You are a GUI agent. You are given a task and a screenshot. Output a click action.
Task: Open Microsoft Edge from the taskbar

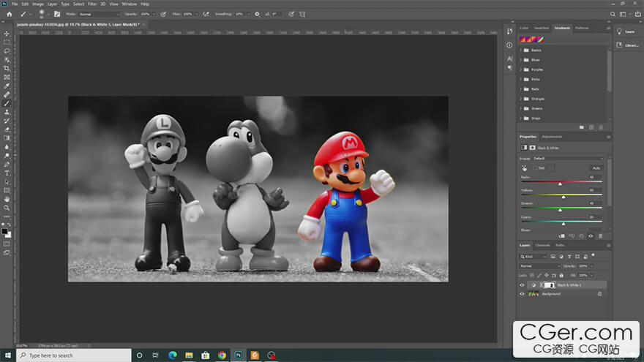point(173,355)
